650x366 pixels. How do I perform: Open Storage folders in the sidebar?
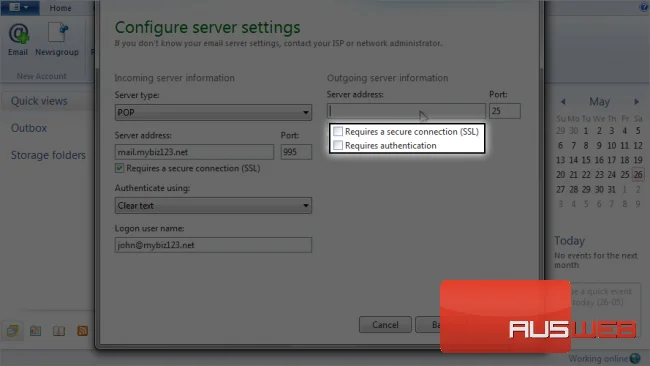48,155
